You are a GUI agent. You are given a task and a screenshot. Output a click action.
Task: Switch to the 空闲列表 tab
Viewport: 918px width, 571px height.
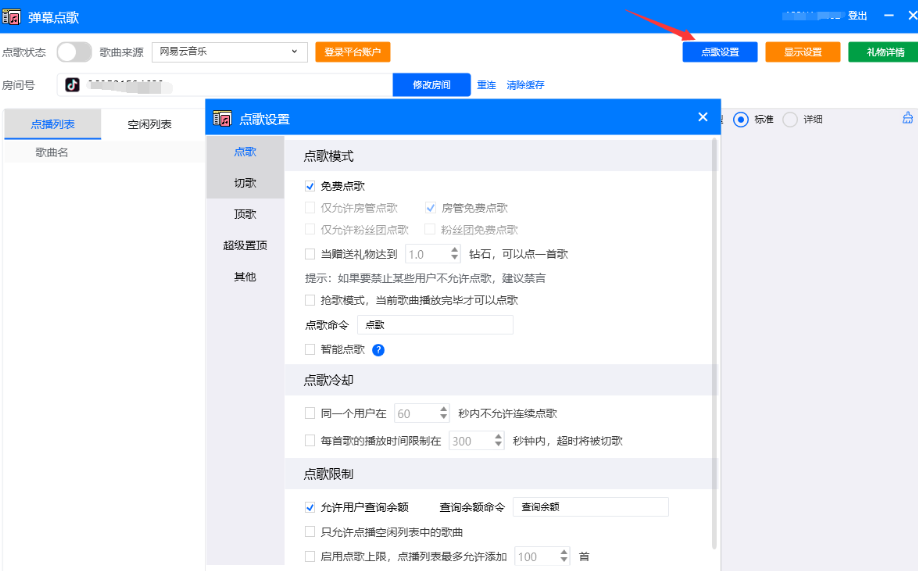click(149, 124)
